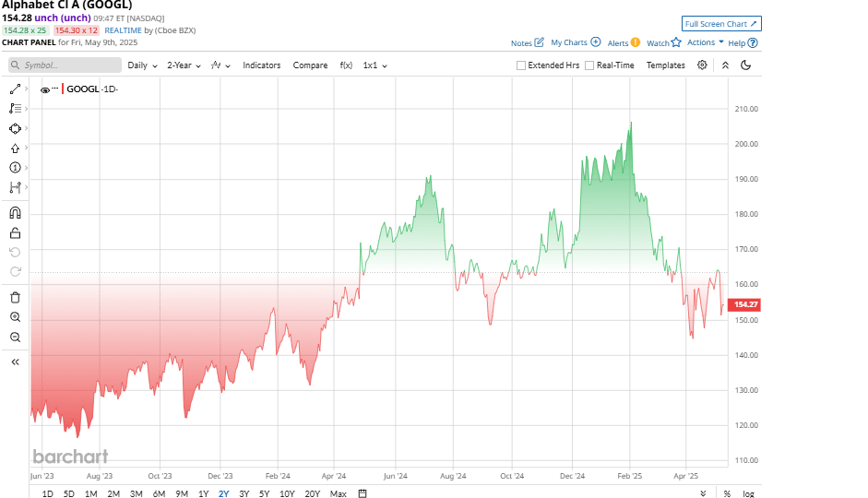Open the Full Screen Chart
This screenshot has height=498, width=868.
pyautogui.click(x=721, y=24)
